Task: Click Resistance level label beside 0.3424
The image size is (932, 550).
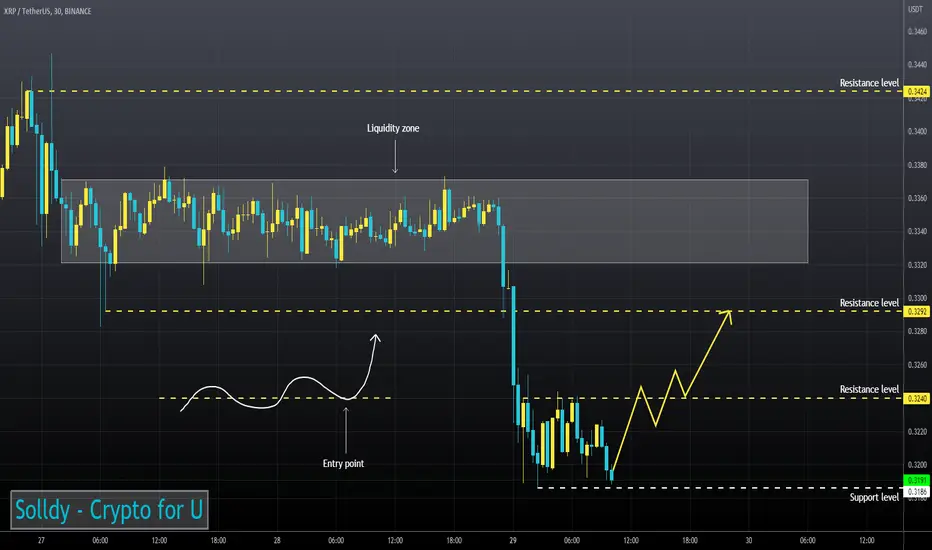Action: pos(869,83)
